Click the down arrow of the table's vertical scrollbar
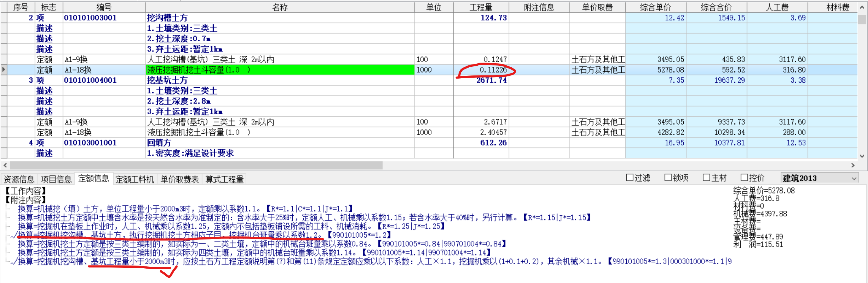Image resolution: width=868 pixels, height=283 pixels. click(862, 156)
